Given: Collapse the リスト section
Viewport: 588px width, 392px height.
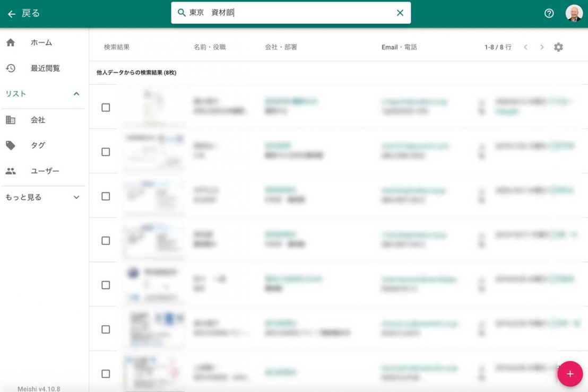Looking at the screenshot, I should (76, 94).
